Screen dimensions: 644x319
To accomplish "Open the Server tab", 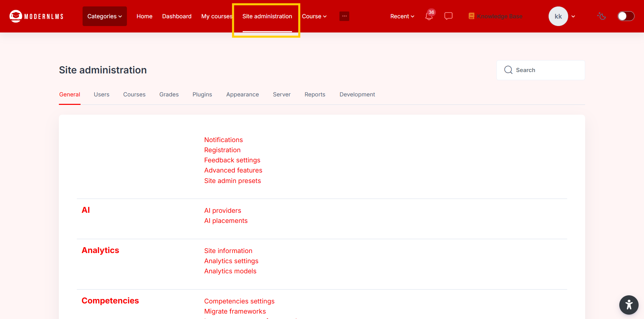I will pos(282,94).
